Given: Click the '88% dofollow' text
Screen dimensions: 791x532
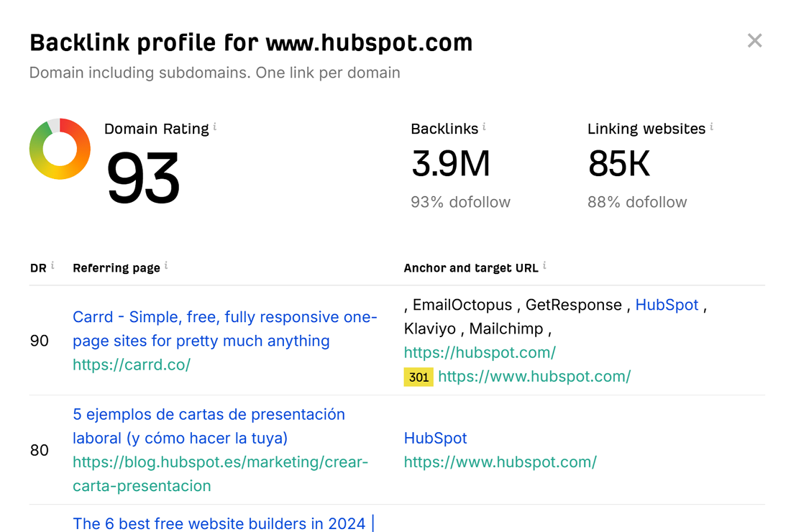Looking at the screenshot, I should [x=637, y=202].
